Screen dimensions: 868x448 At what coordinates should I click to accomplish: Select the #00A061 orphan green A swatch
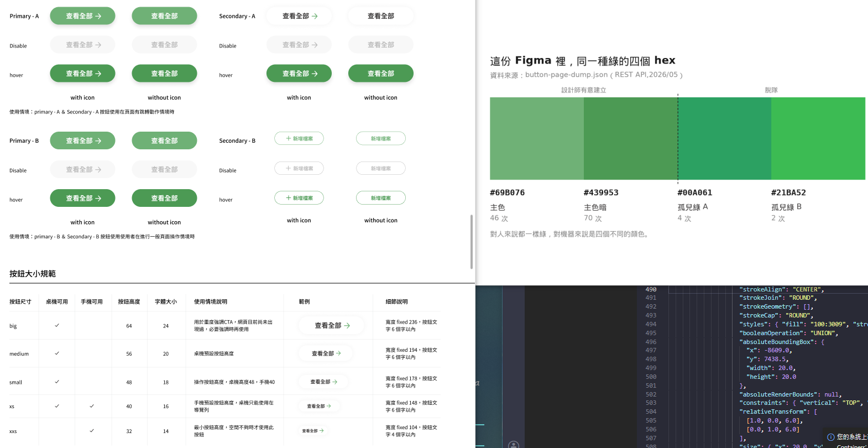tap(724, 138)
